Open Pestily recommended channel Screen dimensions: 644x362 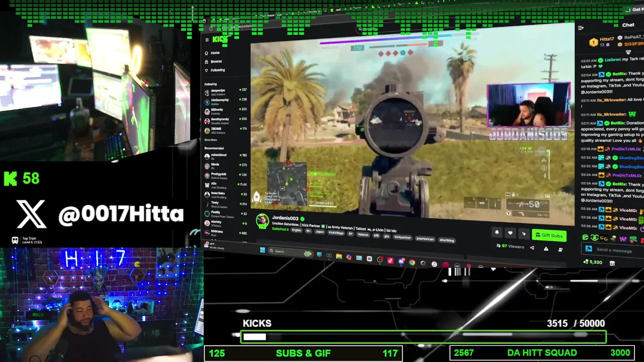[225, 214]
